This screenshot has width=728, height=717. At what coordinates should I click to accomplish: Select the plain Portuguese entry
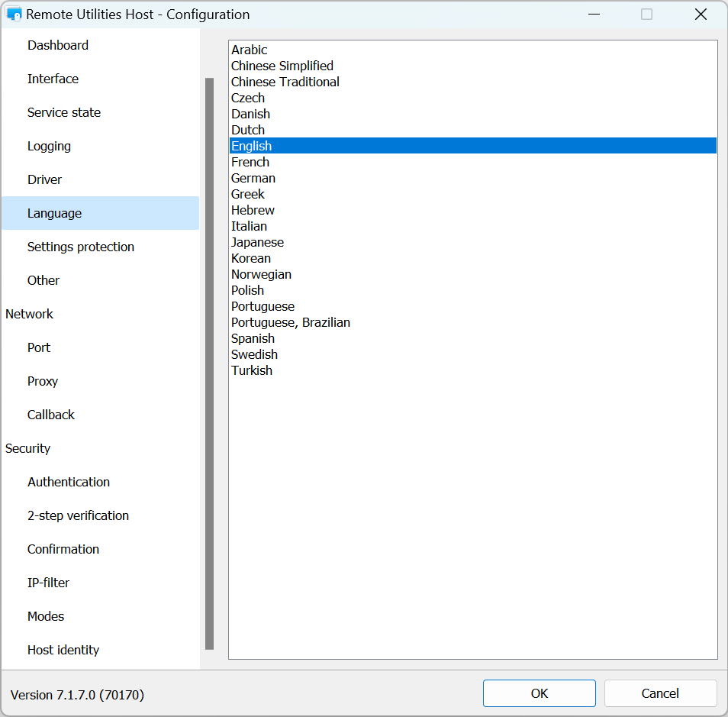click(x=472, y=306)
